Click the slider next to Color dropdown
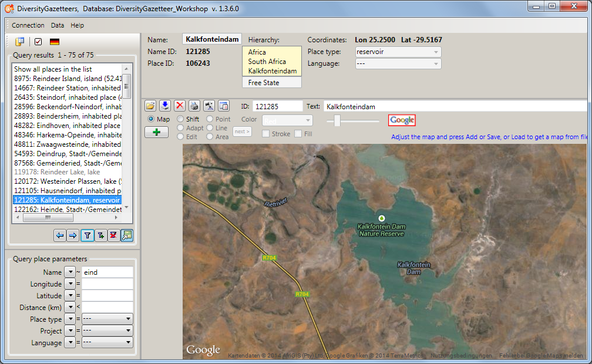The height and width of the screenshot is (364, 592). point(337,120)
